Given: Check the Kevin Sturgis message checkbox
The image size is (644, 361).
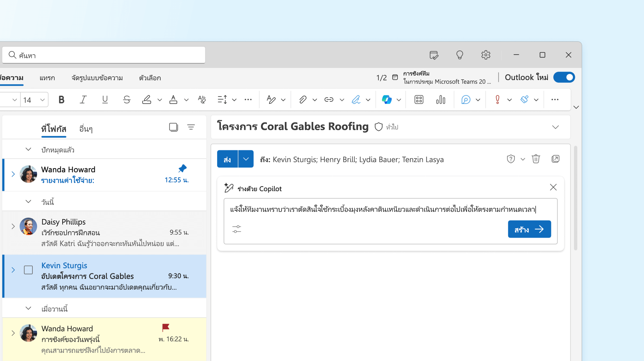Looking at the screenshot, I should tap(28, 270).
